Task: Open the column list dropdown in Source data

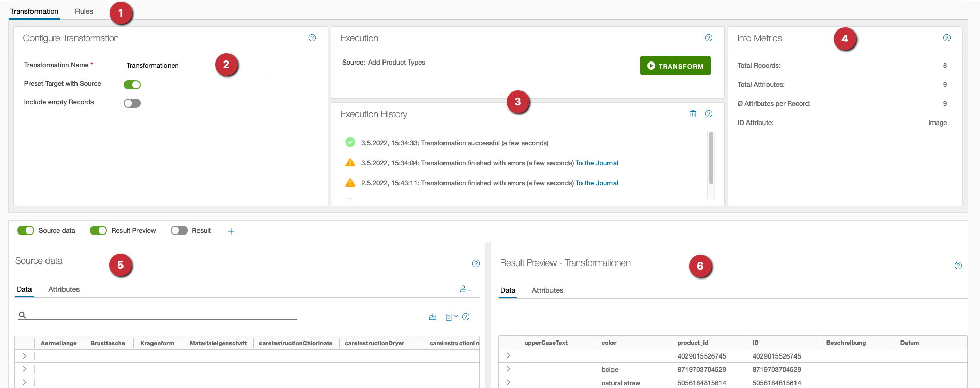Action: click(451, 317)
